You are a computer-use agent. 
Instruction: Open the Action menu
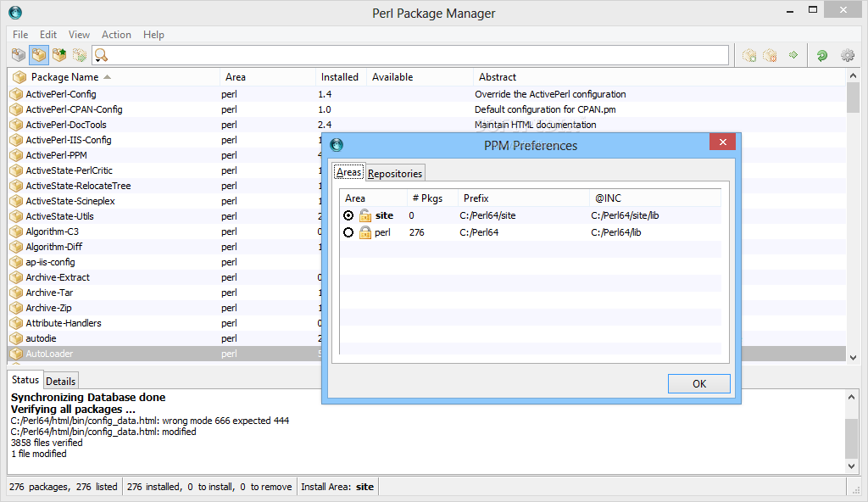[116, 35]
